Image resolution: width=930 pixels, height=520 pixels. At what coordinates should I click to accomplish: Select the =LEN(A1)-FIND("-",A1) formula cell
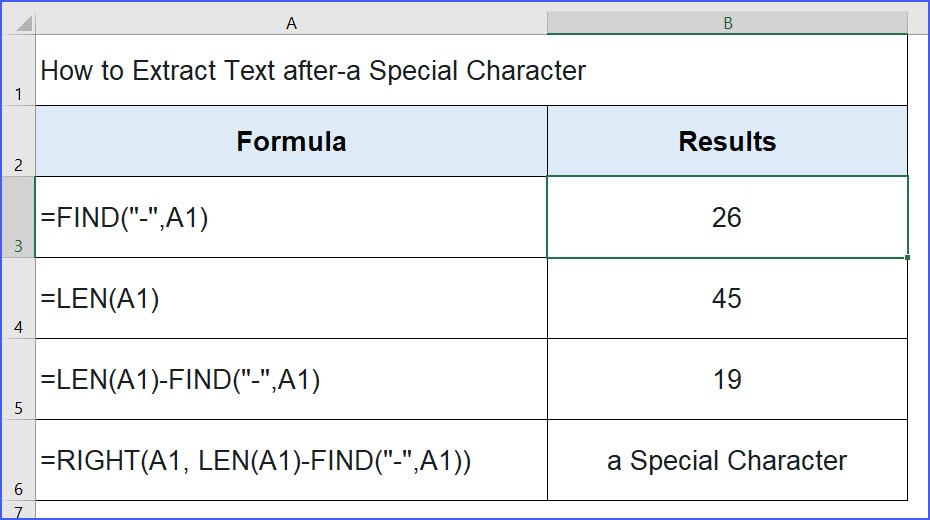[x=291, y=379]
